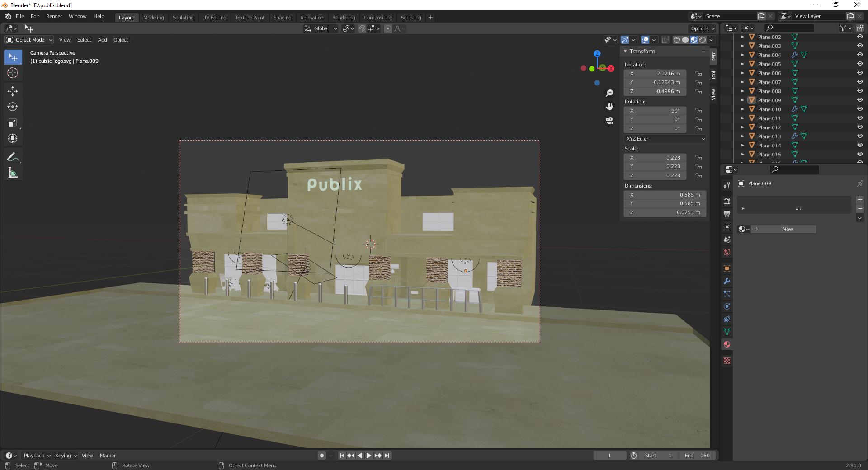Screen dimensions: 868x470
Task: Open the Object Mode dropdown
Action: (29, 40)
